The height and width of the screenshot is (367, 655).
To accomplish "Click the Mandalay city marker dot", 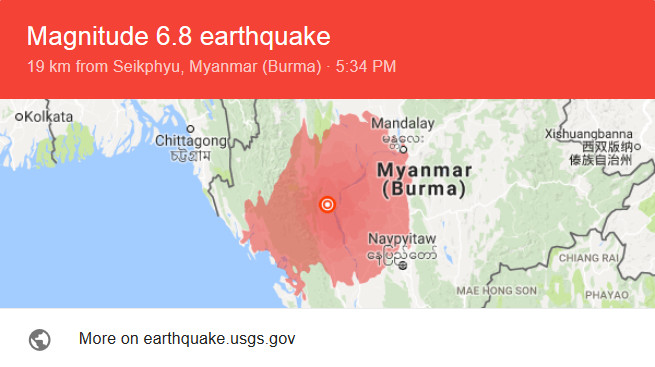I will (404, 149).
